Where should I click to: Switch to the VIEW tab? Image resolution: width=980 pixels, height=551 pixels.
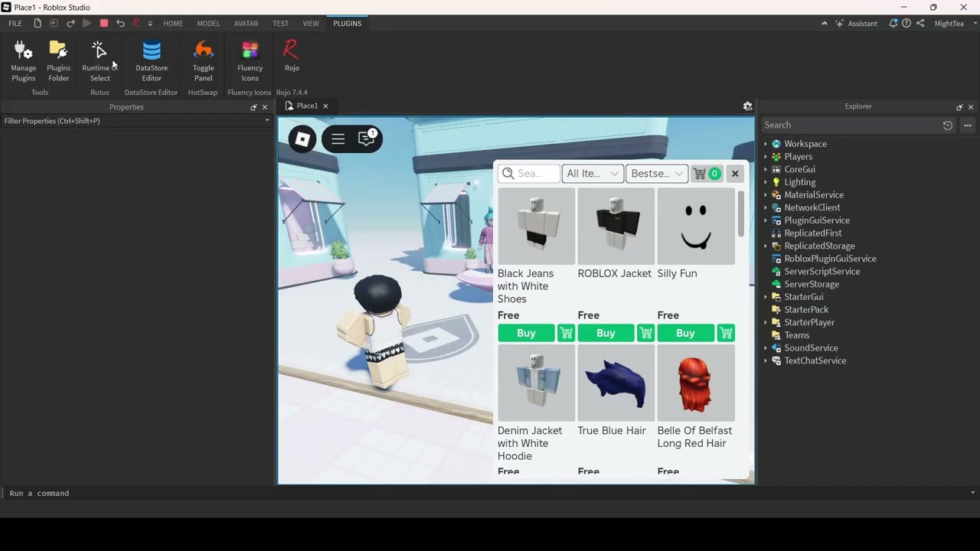[311, 24]
